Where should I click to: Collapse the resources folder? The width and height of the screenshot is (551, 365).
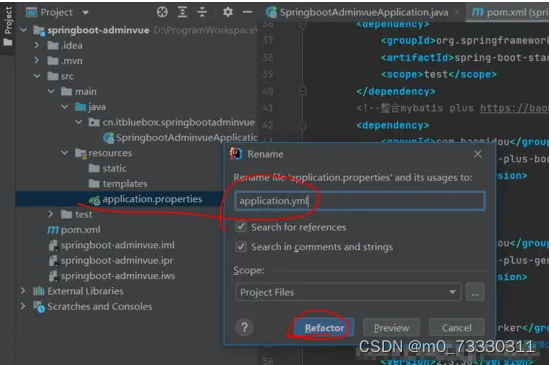coord(65,153)
